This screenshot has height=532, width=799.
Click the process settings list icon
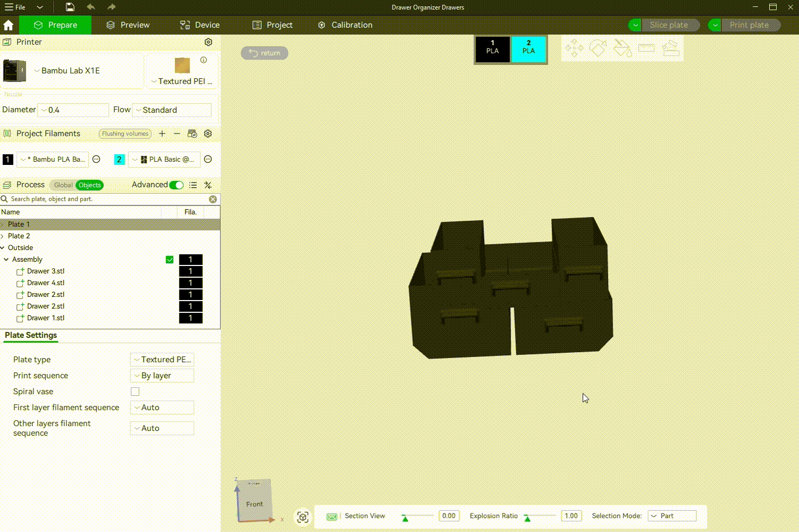click(193, 185)
